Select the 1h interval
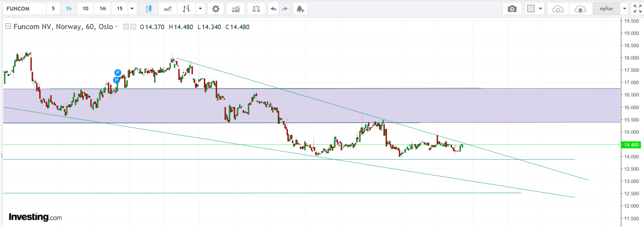 [69, 9]
